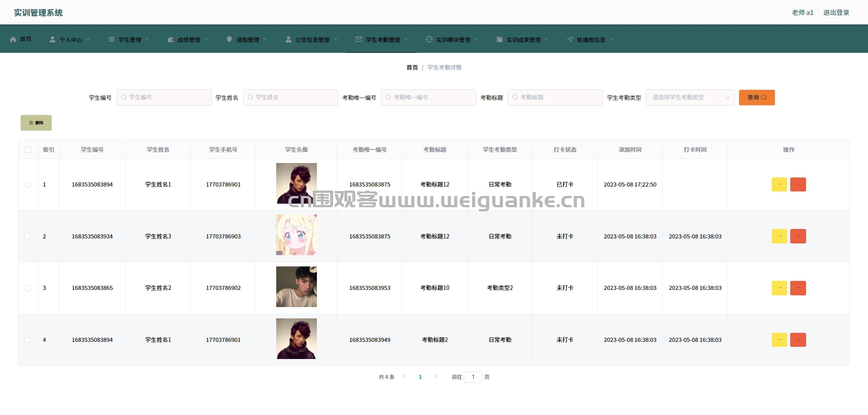Click the 删除 delete button
The image size is (868, 415).
pyautogui.click(x=36, y=123)
